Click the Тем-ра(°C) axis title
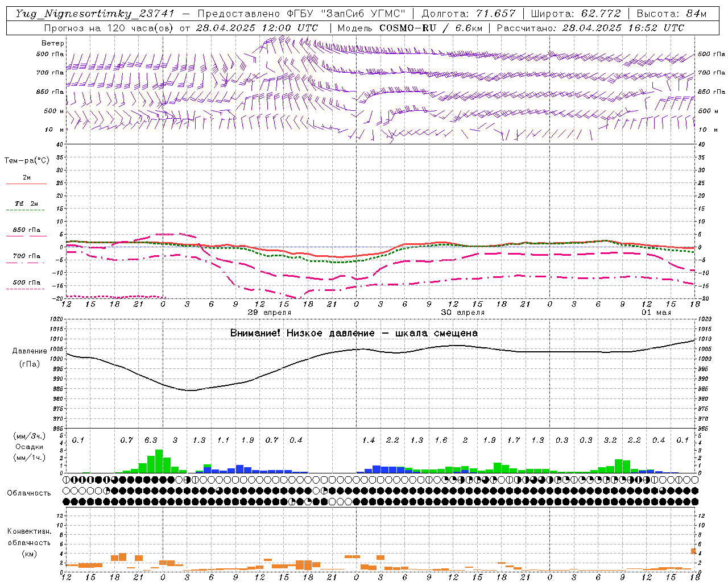This screenshot has width=728, height=582. pyautogui.click(x=27, y=161)
